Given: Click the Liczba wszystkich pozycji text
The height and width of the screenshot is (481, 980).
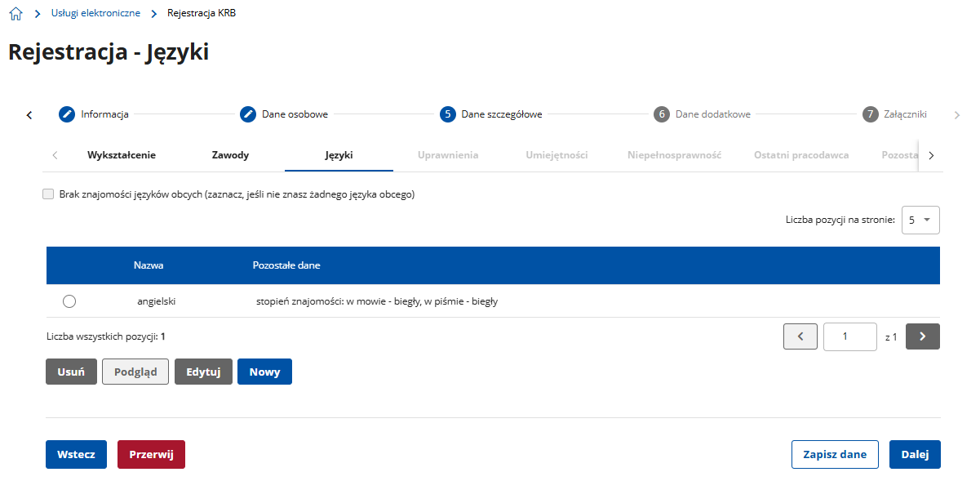Looking at the screenshot, I should coord(106,336).
